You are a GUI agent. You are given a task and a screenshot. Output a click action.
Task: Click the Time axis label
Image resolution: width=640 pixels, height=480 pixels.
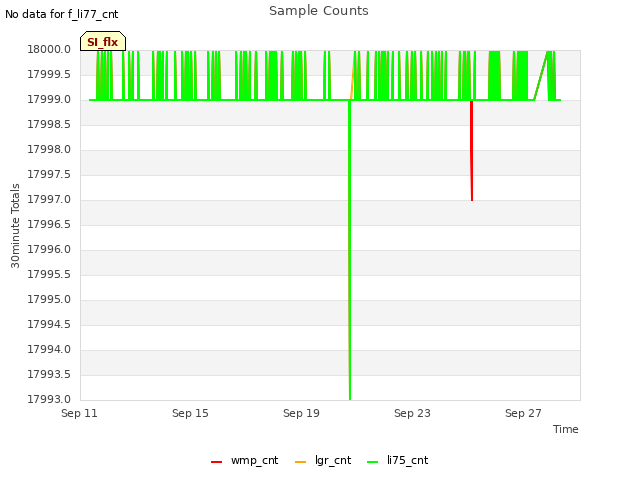click(566, 429)
